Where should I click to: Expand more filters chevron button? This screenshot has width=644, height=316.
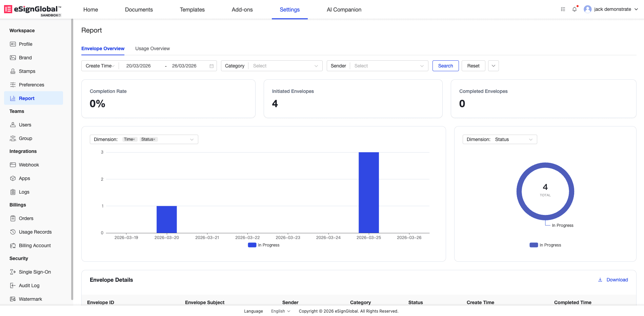[x=494, y=66]
